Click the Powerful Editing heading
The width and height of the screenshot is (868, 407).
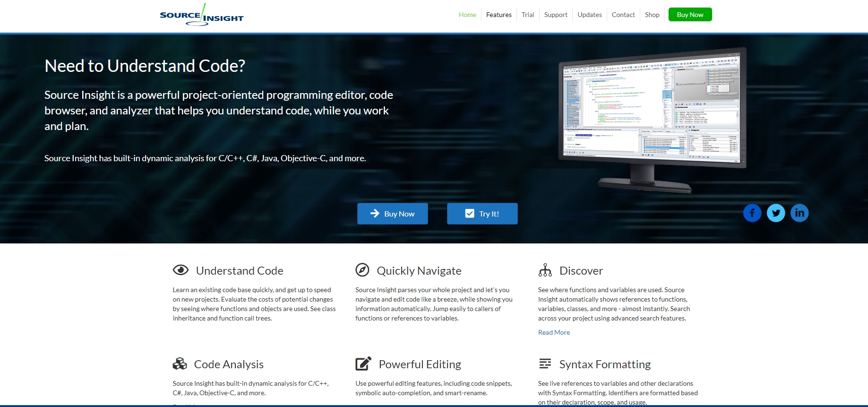420,364
